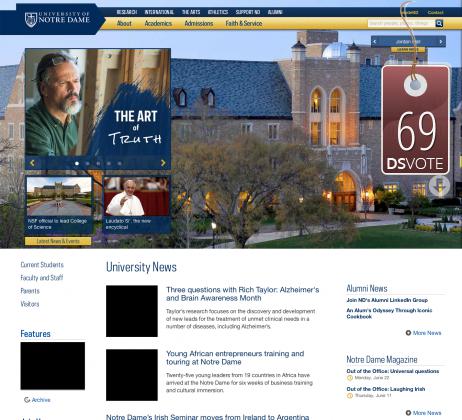Click the search magnifier icon
This screenshot has height=420, width=462.
point(439,23)
